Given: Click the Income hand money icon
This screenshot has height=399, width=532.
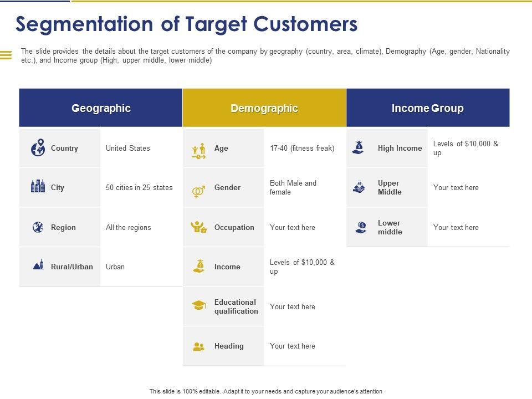Looking at the screenshot, I should pyautogui.click(x=198, y=266).
